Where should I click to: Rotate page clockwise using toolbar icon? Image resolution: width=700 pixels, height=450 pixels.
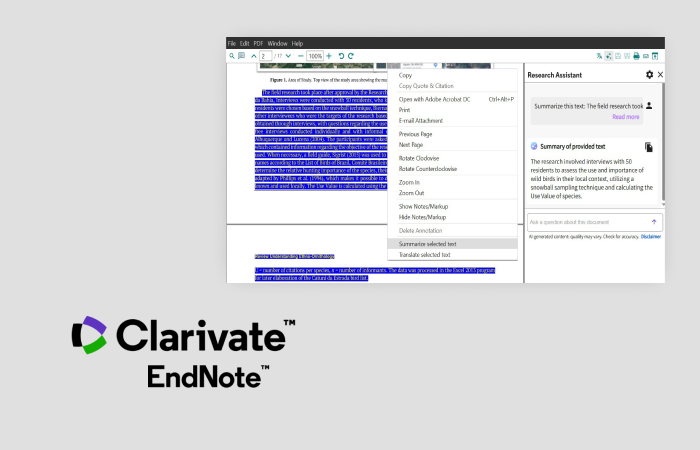tap(351, 56)
